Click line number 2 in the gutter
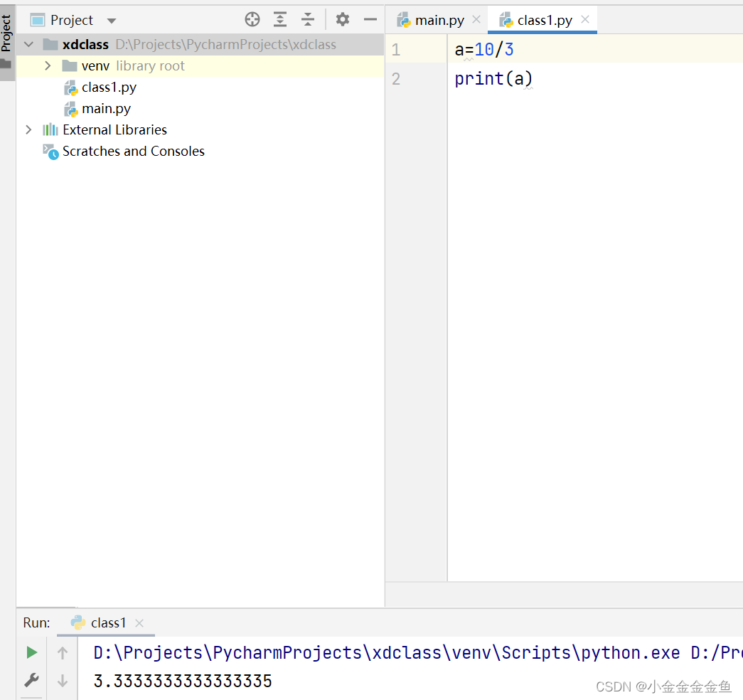 point(396,79)
